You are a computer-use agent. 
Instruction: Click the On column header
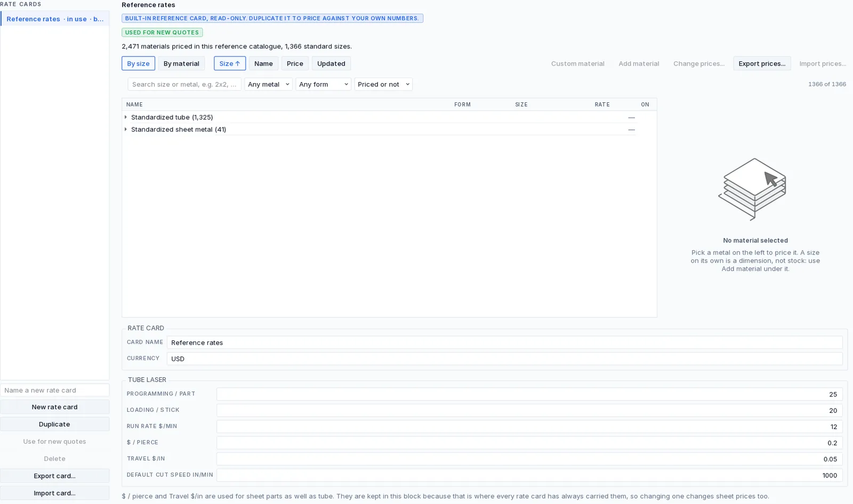645,104
